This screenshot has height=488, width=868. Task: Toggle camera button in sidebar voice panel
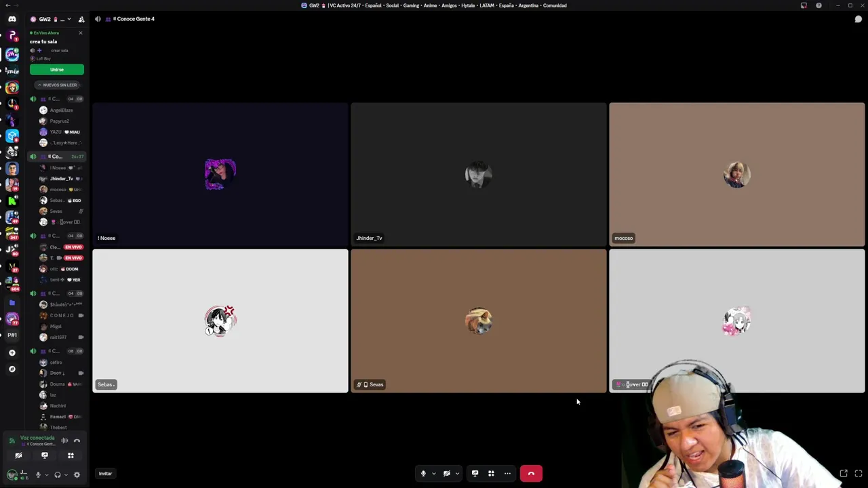[18, 455]
